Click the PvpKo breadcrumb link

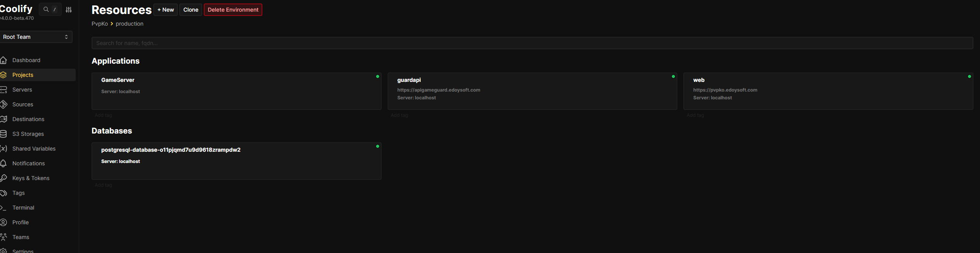coord(100,24)
